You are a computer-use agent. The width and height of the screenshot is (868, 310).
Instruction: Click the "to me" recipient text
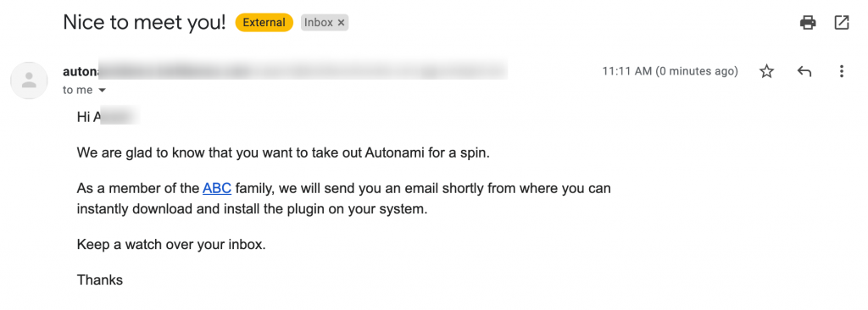[x=77, y=90]
